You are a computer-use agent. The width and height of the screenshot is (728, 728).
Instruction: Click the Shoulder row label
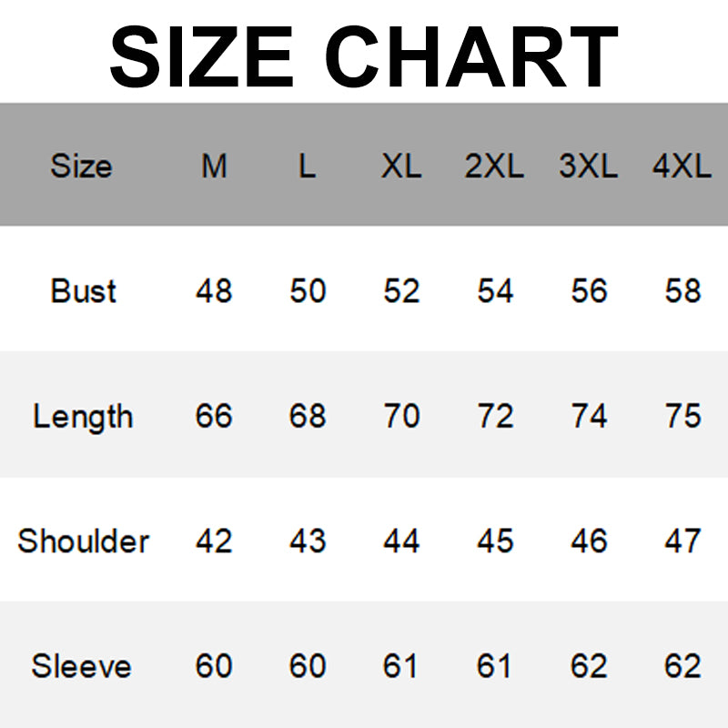[x=83, y=541]
